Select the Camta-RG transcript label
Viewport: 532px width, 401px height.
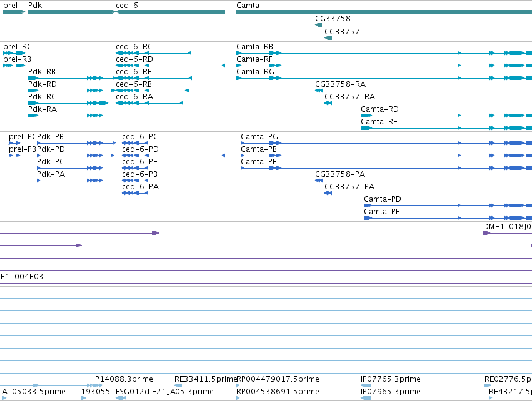(x=256, y=72)
